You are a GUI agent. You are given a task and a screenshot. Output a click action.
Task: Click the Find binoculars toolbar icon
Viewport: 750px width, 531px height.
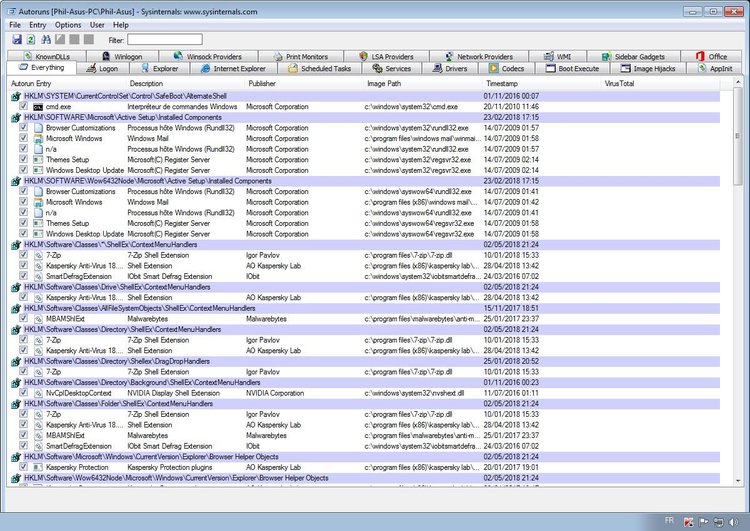click(x=46, y=40)
